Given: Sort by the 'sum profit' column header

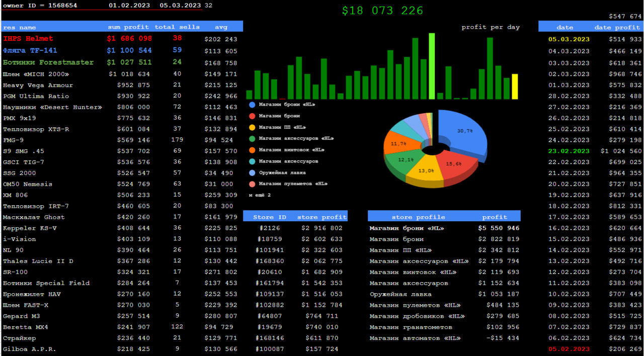Looking at the screenshot, I should [x=128, y=27].
